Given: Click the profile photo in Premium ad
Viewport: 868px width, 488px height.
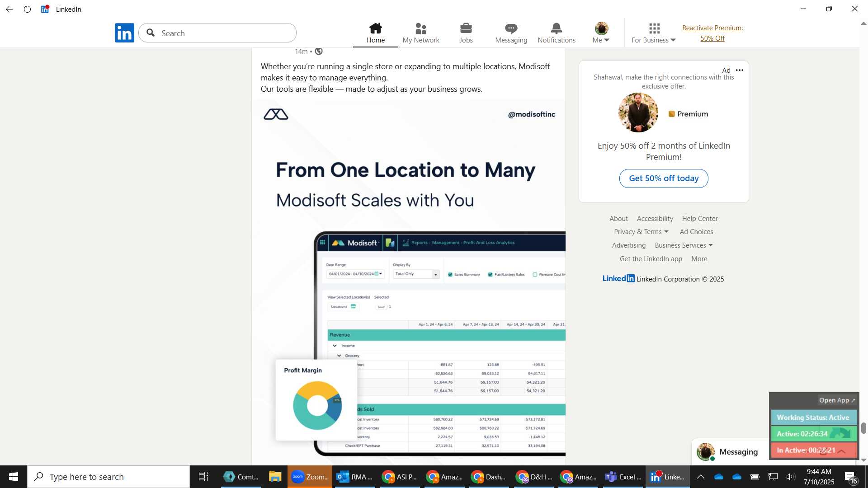Looking at the screenshot, I should (638, 113).
